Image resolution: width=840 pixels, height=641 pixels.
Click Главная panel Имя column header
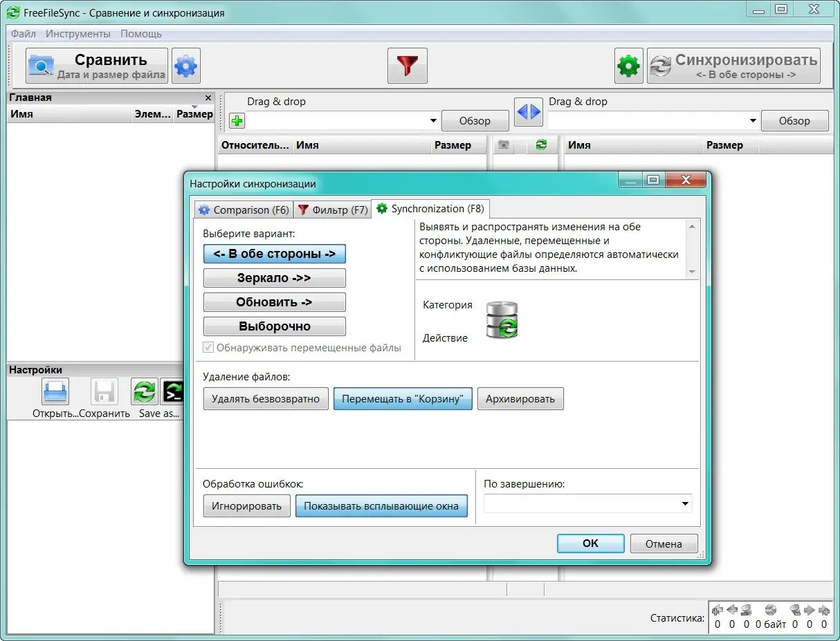69,114
